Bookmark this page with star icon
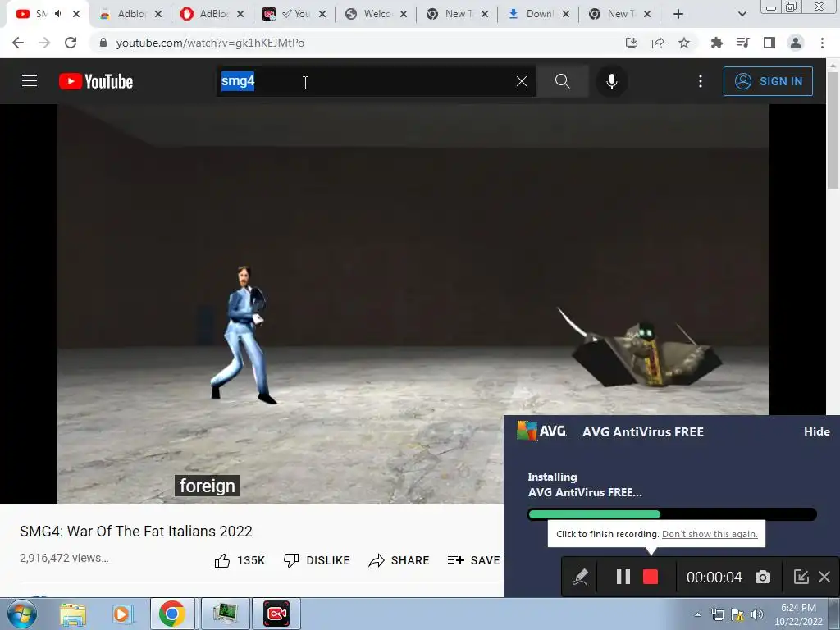Screen dimensions: 840x630 (x=684, y=43)
